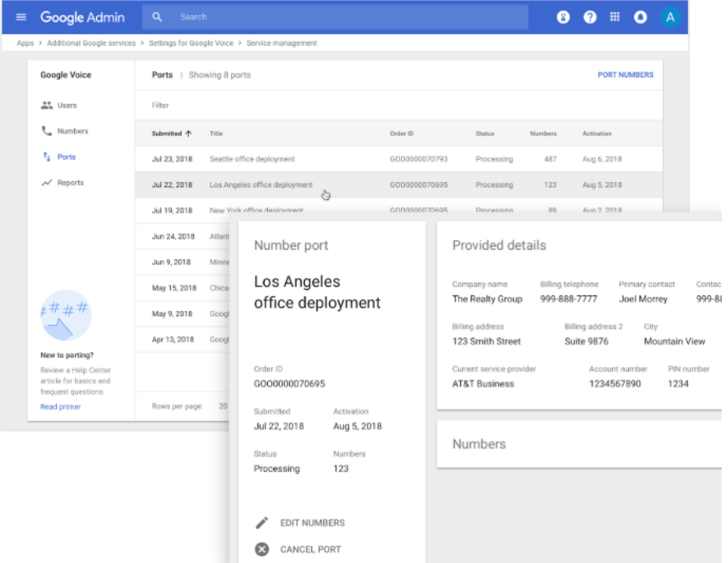728x563 pixels.
Task: Click CANCEL PORT in Number port panel
Action: tap(310, 550)
